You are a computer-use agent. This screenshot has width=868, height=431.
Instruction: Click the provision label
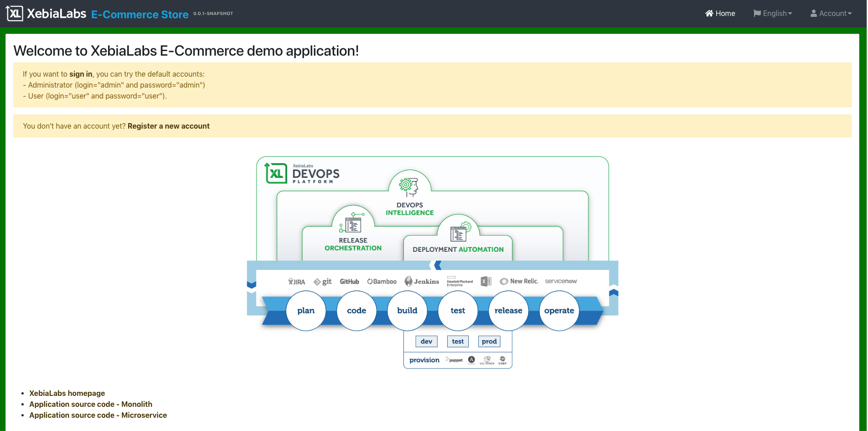pos(424,360)
